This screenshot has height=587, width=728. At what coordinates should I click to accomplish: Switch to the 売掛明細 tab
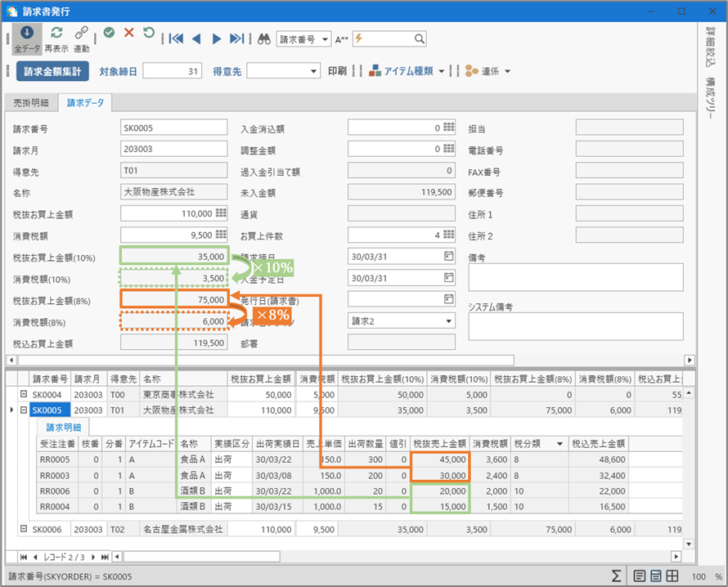[30, 102]
